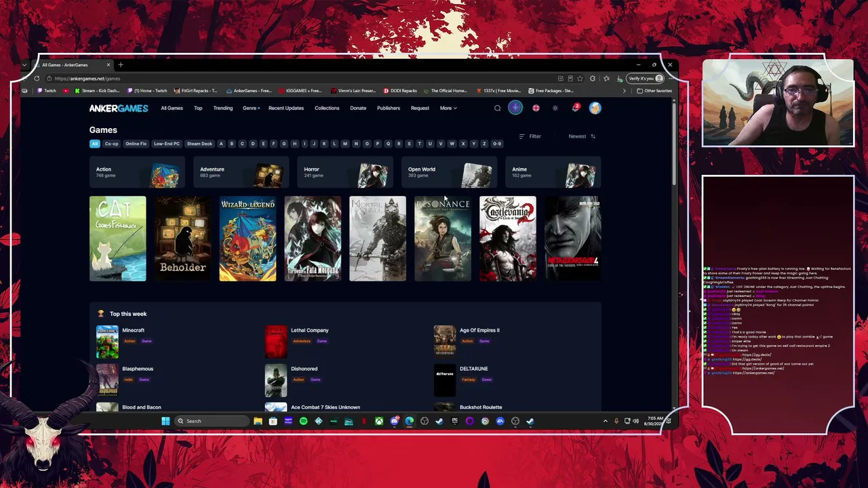868x488 pixels.
Task: Open the Request page
Action: pos(420,108)
